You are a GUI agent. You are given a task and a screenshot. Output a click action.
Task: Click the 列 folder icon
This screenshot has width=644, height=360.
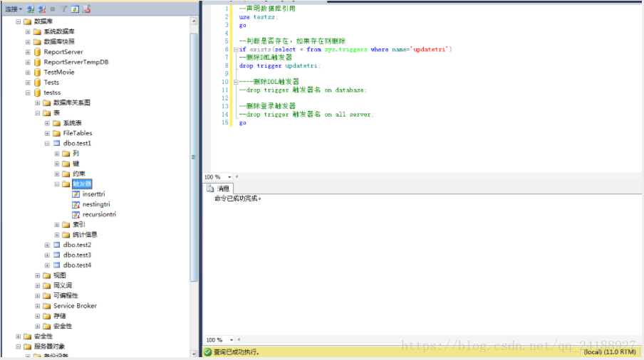pos(66,154)
